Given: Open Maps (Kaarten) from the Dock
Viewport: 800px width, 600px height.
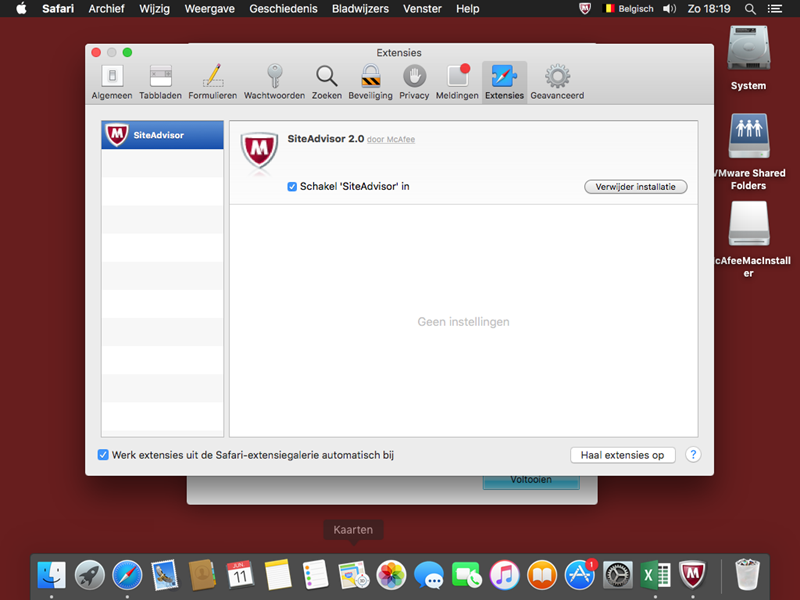Looking at the screenshot, I should (354, 574).
